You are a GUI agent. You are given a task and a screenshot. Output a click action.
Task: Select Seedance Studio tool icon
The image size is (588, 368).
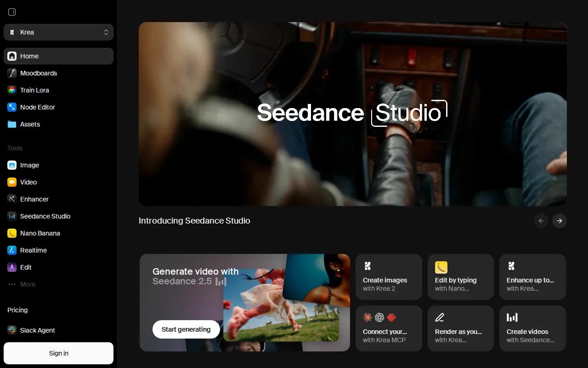(x=12, y=216)
